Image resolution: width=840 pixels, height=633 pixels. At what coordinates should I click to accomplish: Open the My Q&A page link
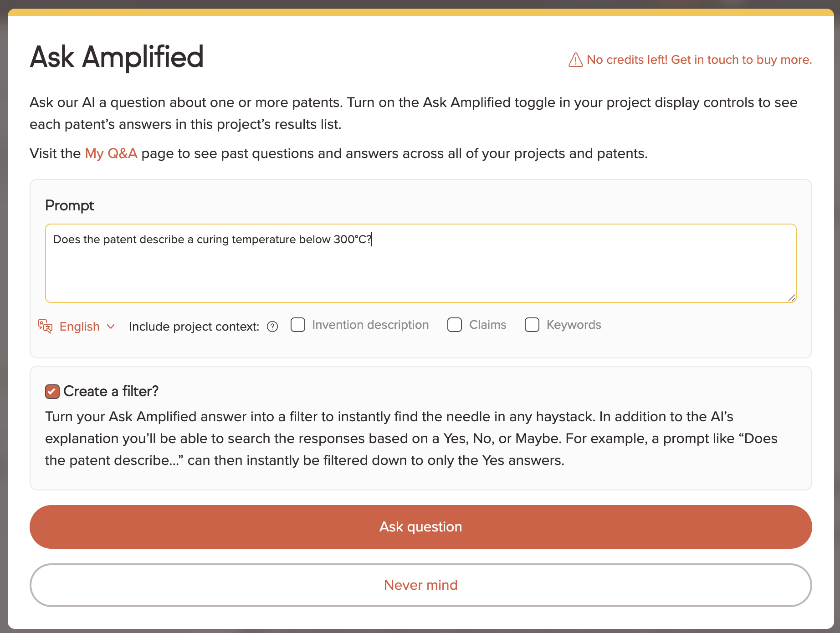coord(111,153)
